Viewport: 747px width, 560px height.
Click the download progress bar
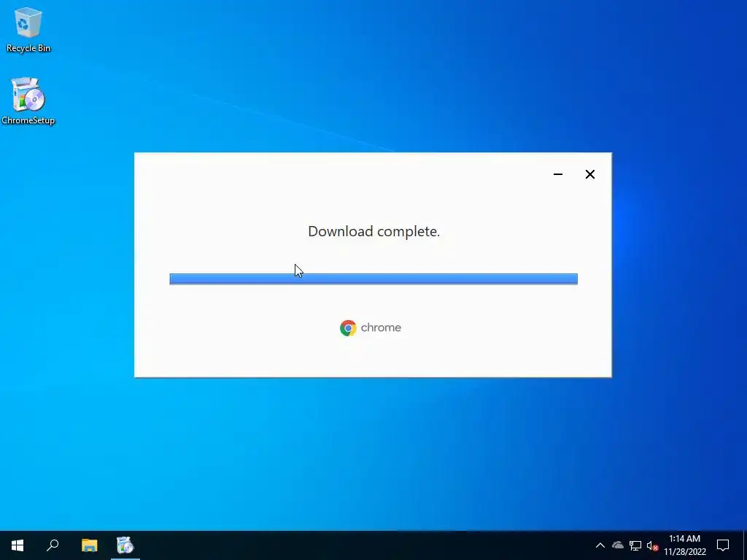373,279
